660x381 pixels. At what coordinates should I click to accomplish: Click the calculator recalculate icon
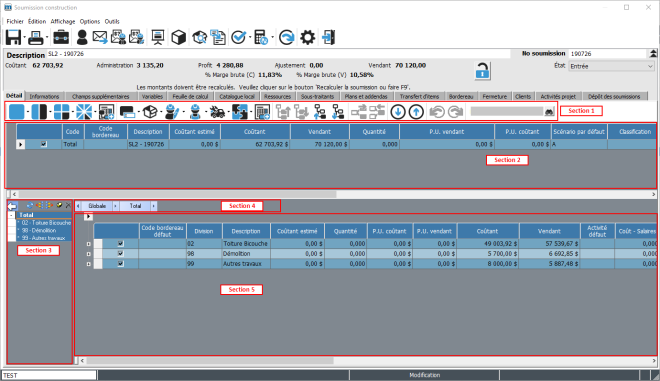[x=261, y=37]
